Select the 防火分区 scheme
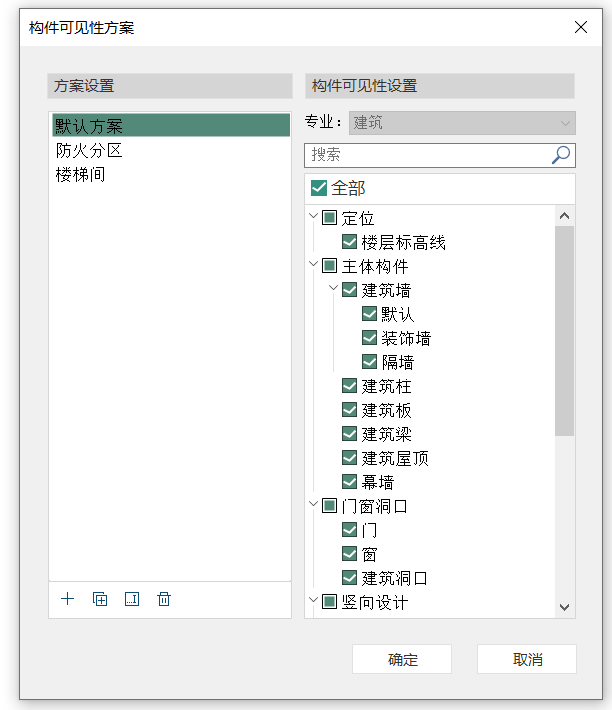 89,151
